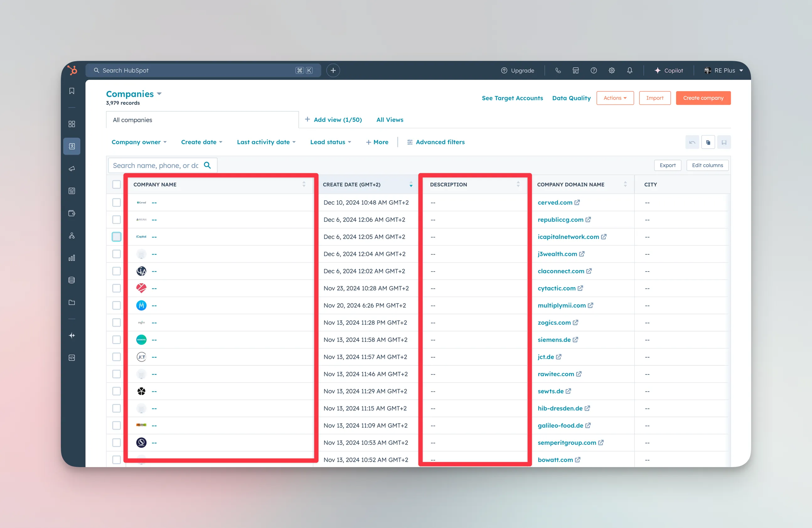Open Reporting bar chart icon in sidebar
The image size is (812, 528).
(72, 258)
